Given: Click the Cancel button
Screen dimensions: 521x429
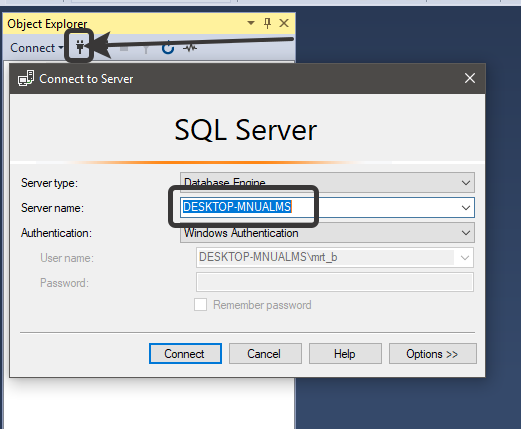Looking at the screenshot, I should [x=265, y=354].
